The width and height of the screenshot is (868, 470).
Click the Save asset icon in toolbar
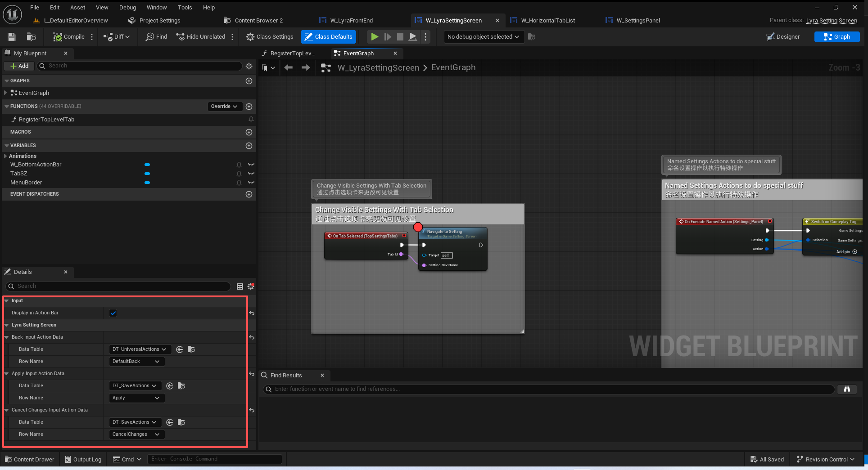tap(12, 37)
